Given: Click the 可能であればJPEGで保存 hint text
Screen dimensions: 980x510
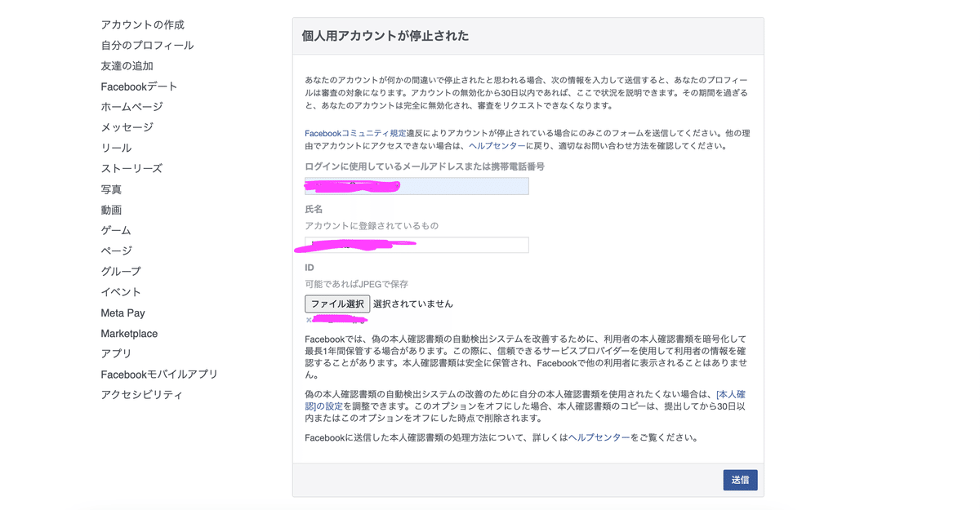Looking at the screenshot, I should click(357, 284).
